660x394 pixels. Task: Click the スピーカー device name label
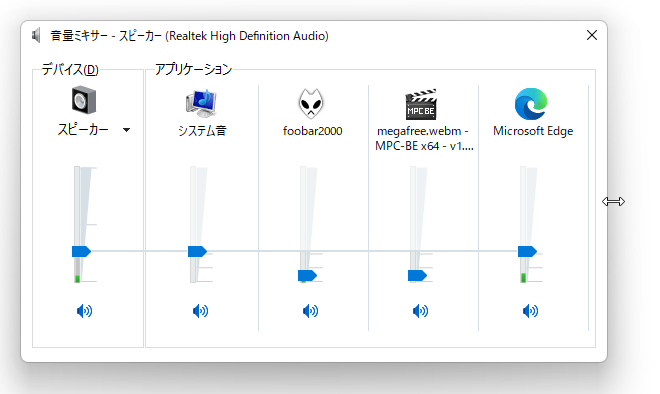(x=83, y=129)
